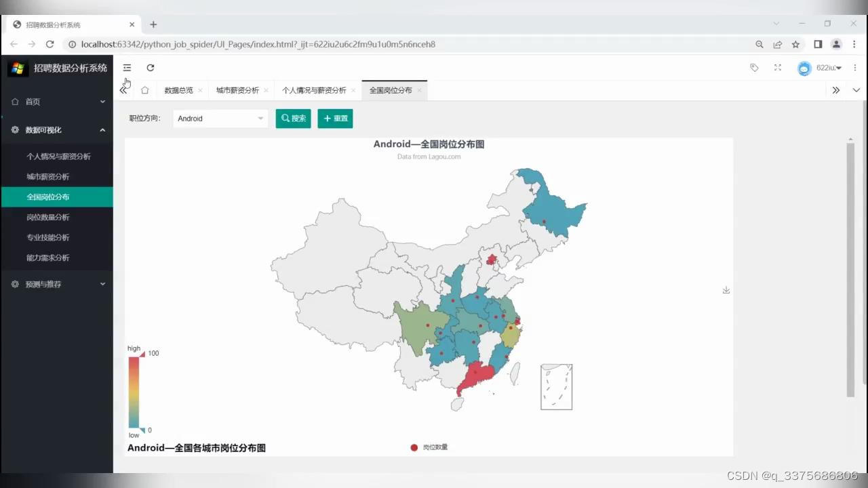Bookmark this page with the star icon
This screenshot has width=868, height=488.
click(795, 44)
